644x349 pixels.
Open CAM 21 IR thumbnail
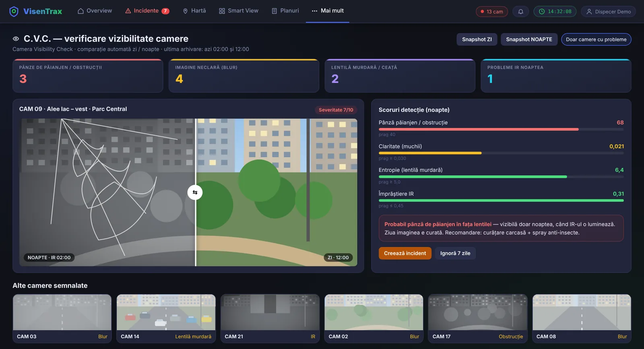tap(270, 318)
